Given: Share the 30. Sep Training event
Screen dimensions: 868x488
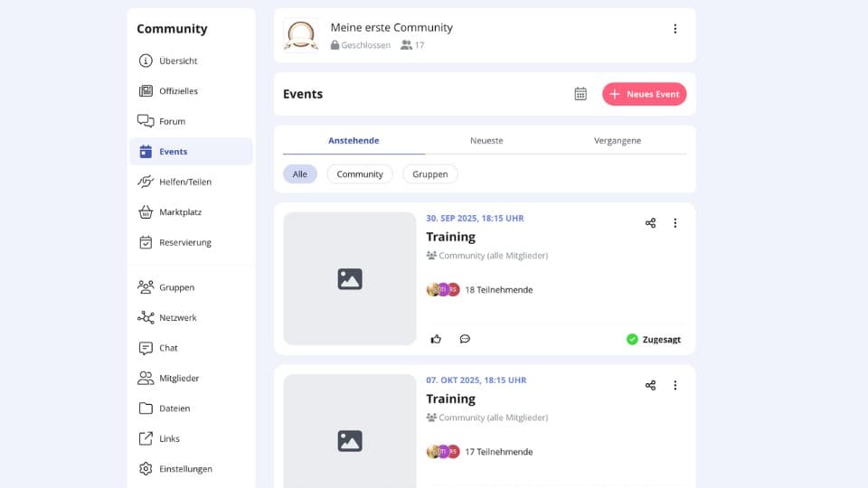Looking at the screenshot, I should 650,223.
